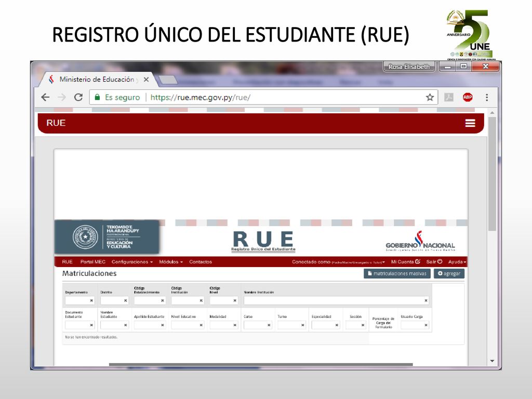Clear the Código Nivel filter x
The image size is (532, 399).
235,301
